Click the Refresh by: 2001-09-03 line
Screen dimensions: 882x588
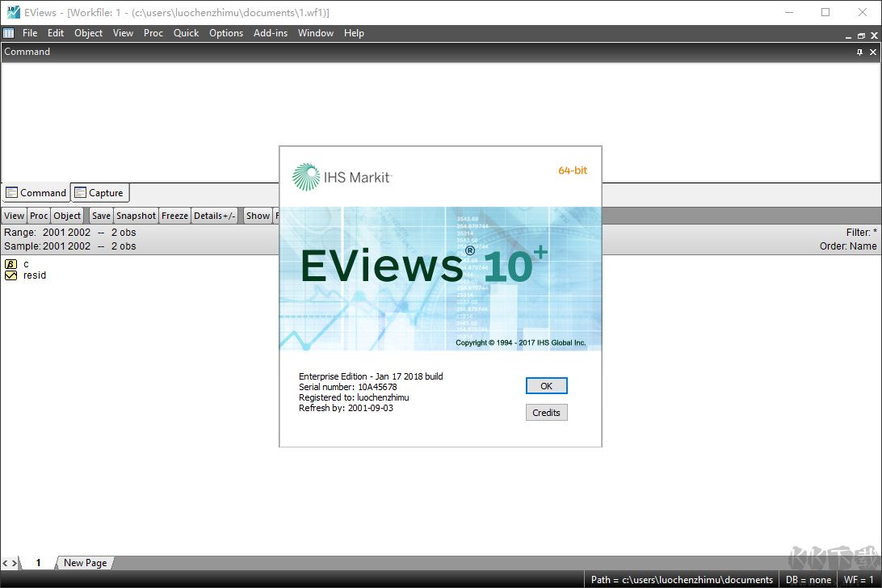pos(346,408)
